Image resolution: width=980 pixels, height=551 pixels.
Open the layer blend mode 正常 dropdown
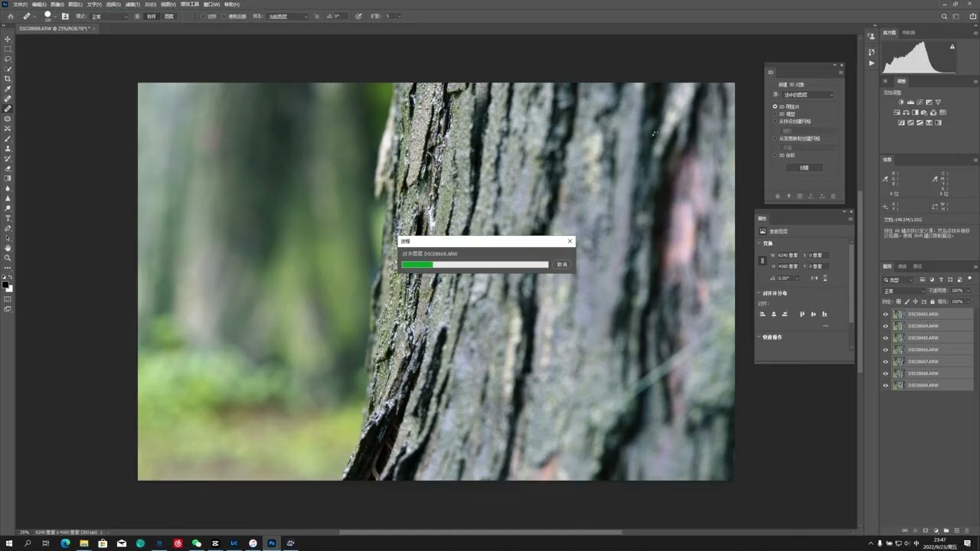click(x=904, y=291)
